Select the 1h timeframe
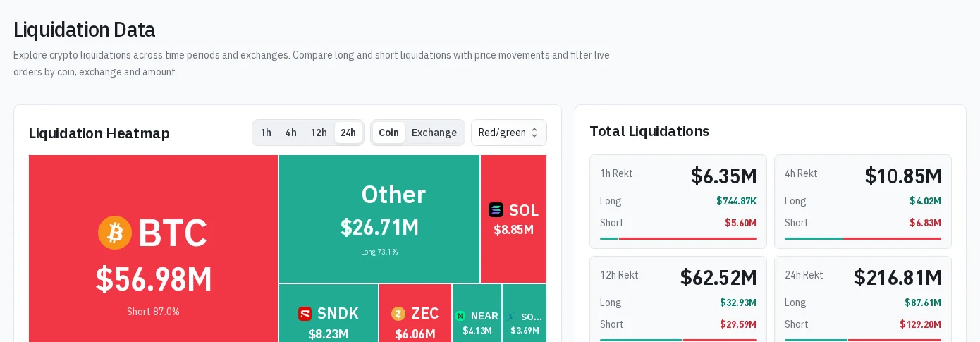 pyautogui.click(x=266, y=133)
